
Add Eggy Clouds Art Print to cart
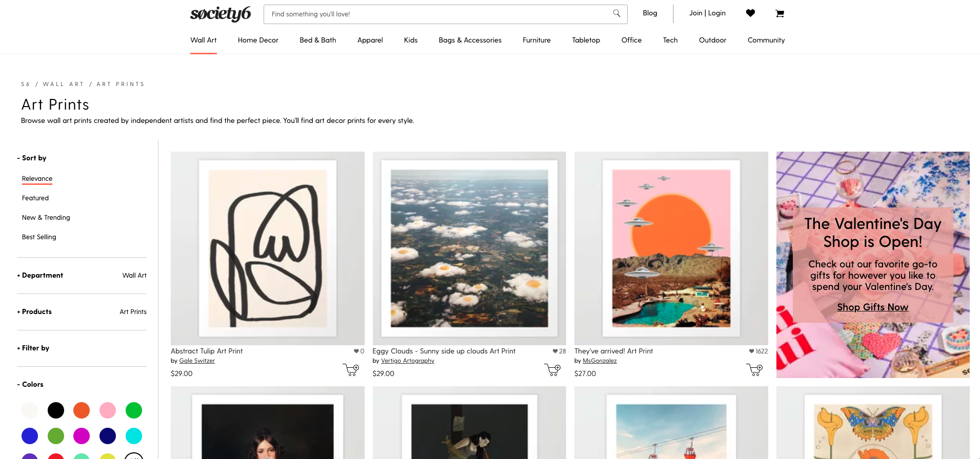pyautogui.click(x=553, y=369)
